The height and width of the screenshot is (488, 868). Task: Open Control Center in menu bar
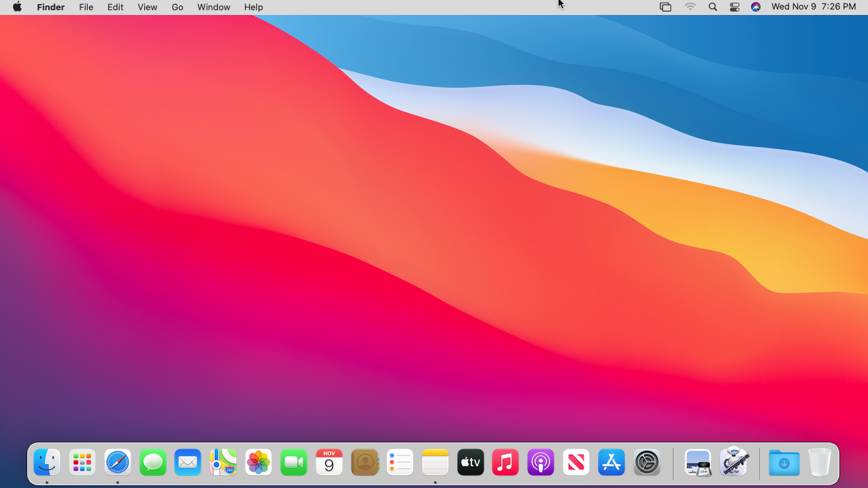pyautogui.click(x=735, y=7)
